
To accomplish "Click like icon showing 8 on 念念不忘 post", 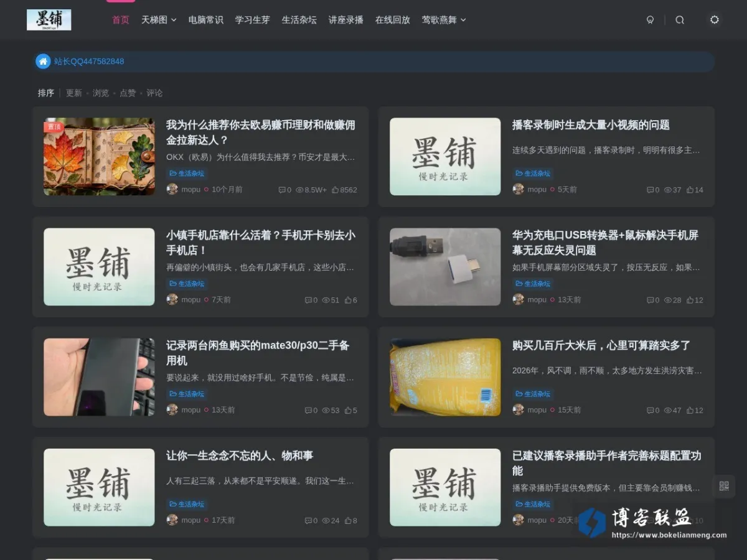I will pyautogui.click(x=348, y=520).
